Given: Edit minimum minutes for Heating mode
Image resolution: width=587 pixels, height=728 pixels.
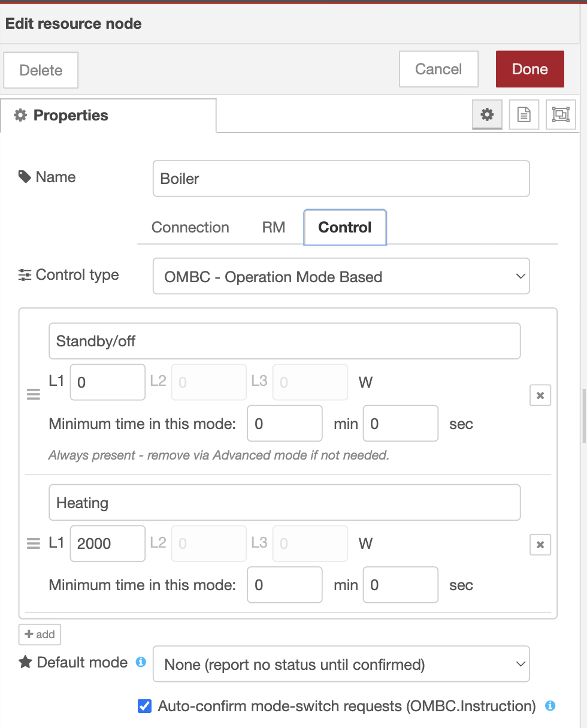Looking at the screenshot, I should coord(285,585).
